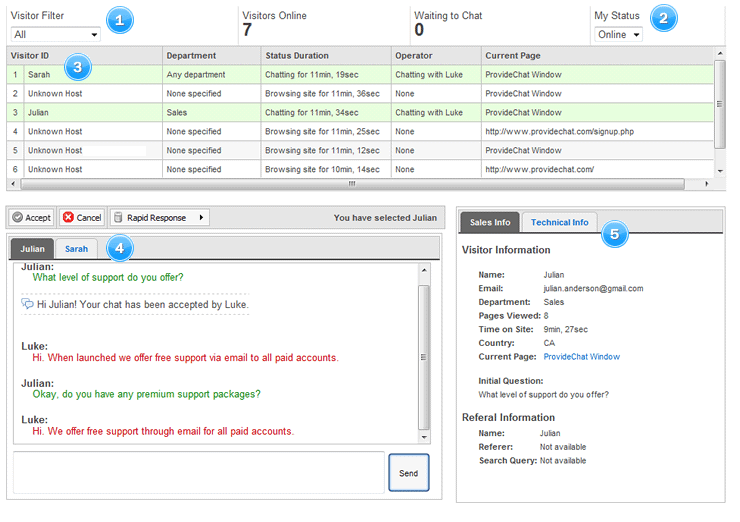Click in the chat message input box
Viewport: 740px width, 522px height.
coord(198,472)
